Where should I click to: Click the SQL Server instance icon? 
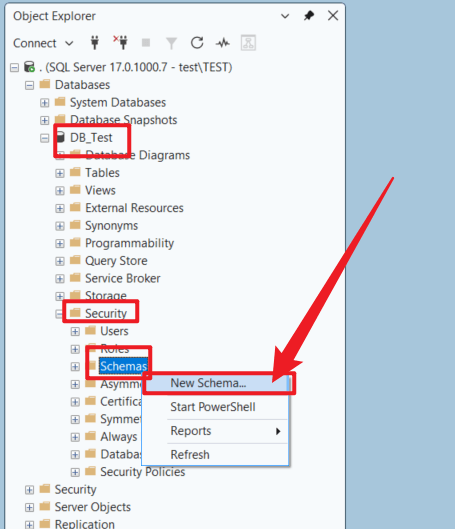(x=30, y=67)
